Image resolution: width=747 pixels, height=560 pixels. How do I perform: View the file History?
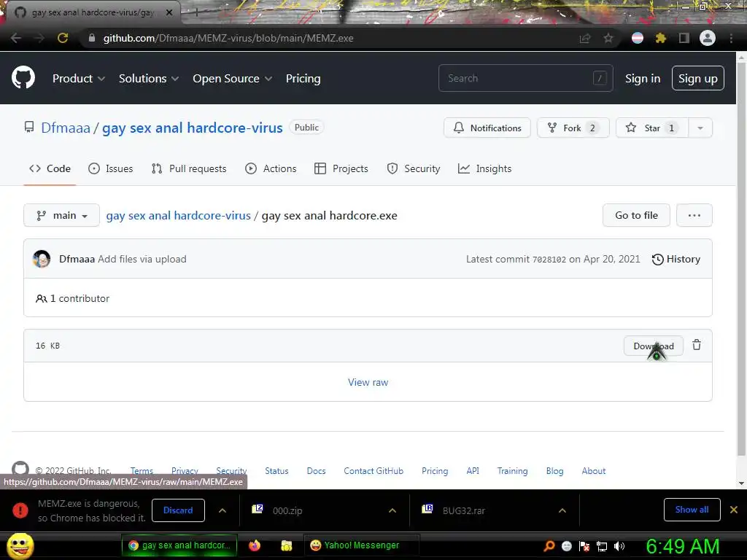pyautogui.click(x=676, y=259)
